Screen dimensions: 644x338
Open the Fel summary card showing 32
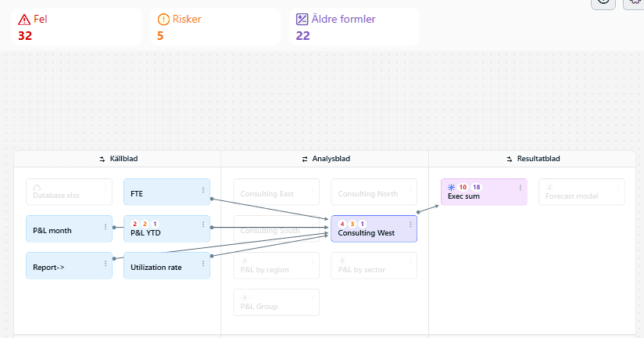[77, 27]
